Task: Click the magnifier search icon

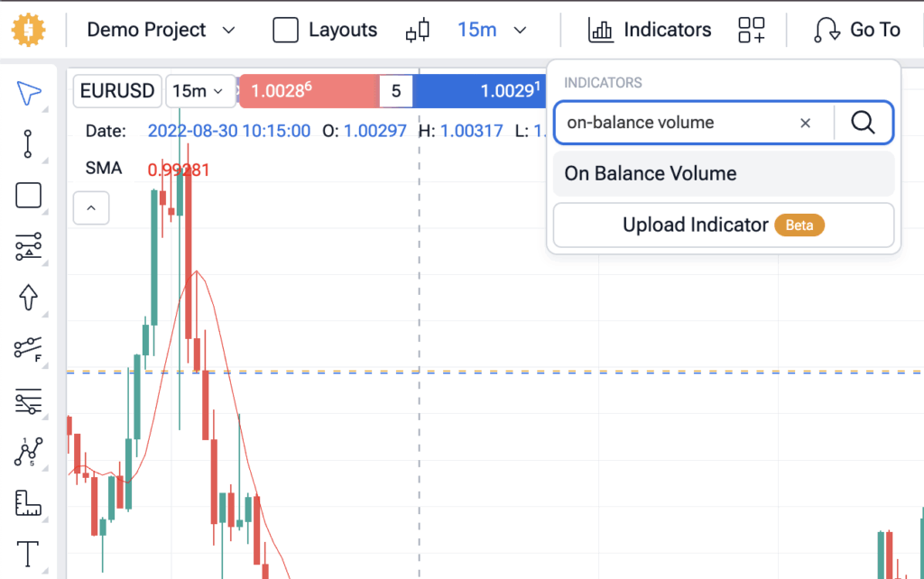Action: click(863, 123)
